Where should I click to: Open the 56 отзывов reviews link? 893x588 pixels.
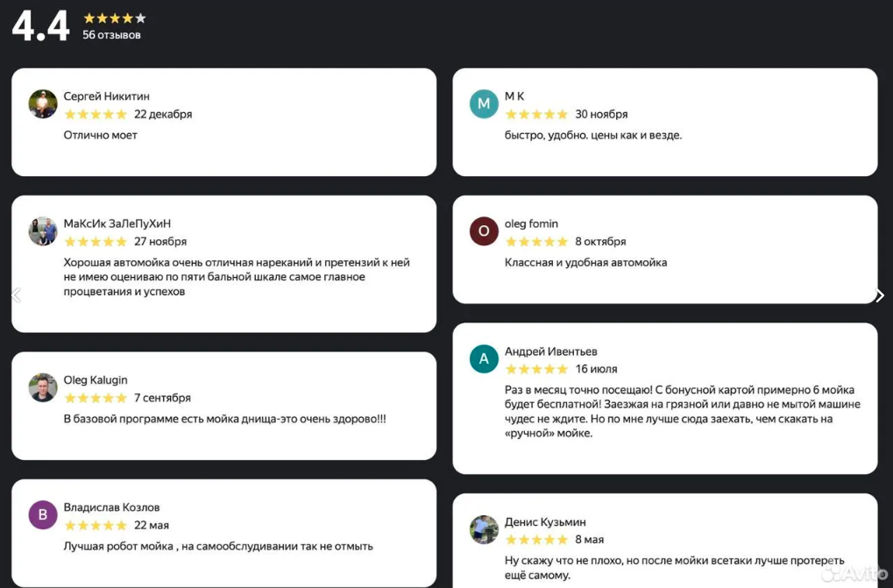111,35
